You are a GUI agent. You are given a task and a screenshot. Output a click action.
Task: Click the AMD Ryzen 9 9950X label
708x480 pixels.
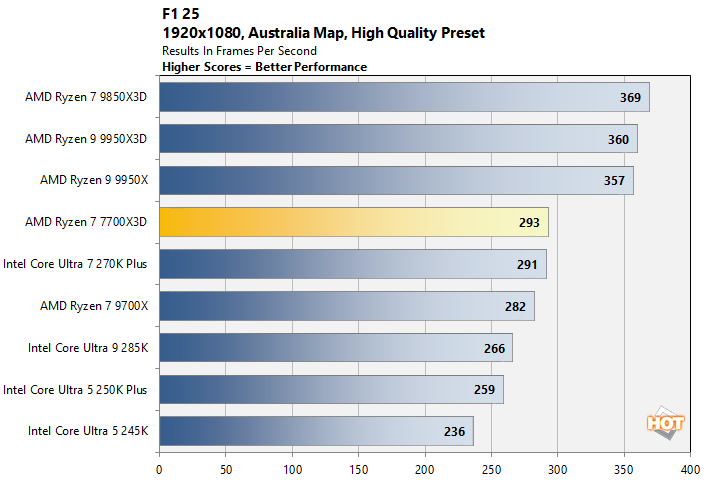pyautogui.click(x=94, y=180)
